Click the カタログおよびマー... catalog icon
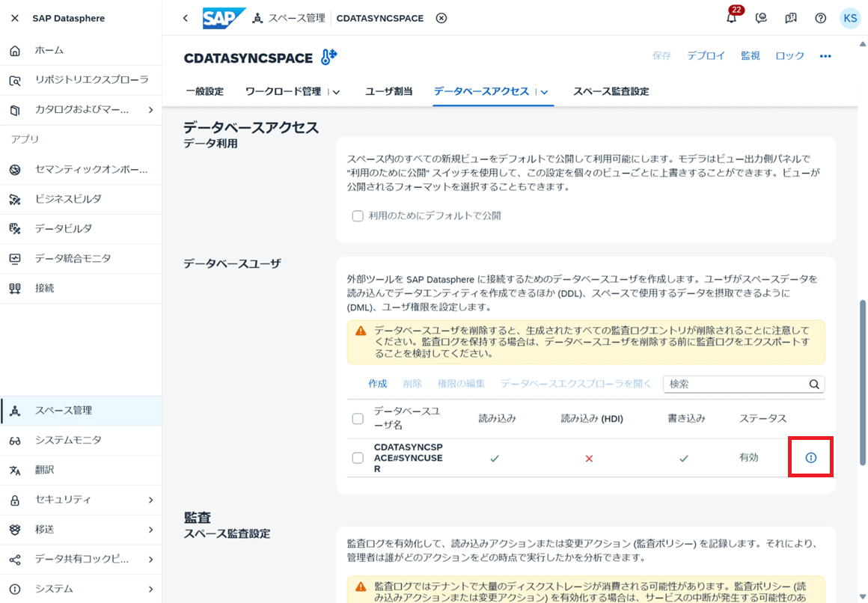868x603 pixels. coord(15,110)
